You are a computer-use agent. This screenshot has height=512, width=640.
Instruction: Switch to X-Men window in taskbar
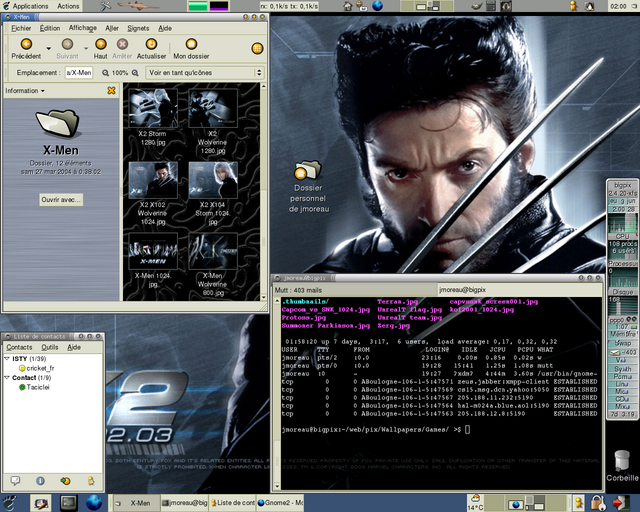[x=136, y=503]
